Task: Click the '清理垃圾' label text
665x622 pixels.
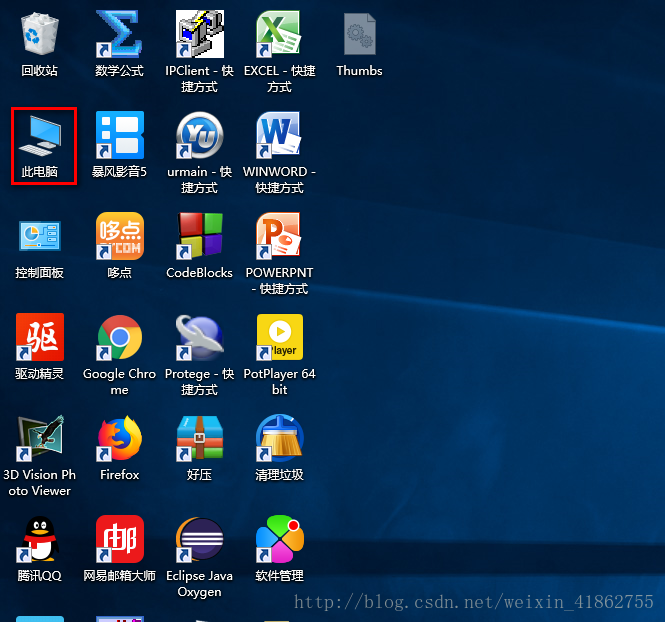Action: pyautogui.click(x=279, y=474)
